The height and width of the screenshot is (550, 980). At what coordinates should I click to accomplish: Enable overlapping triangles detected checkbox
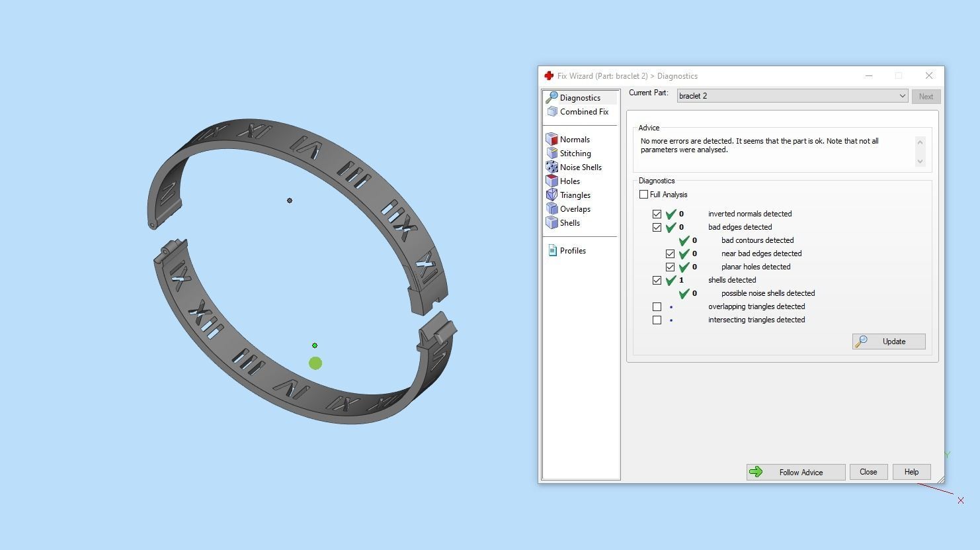click(657, 306)
